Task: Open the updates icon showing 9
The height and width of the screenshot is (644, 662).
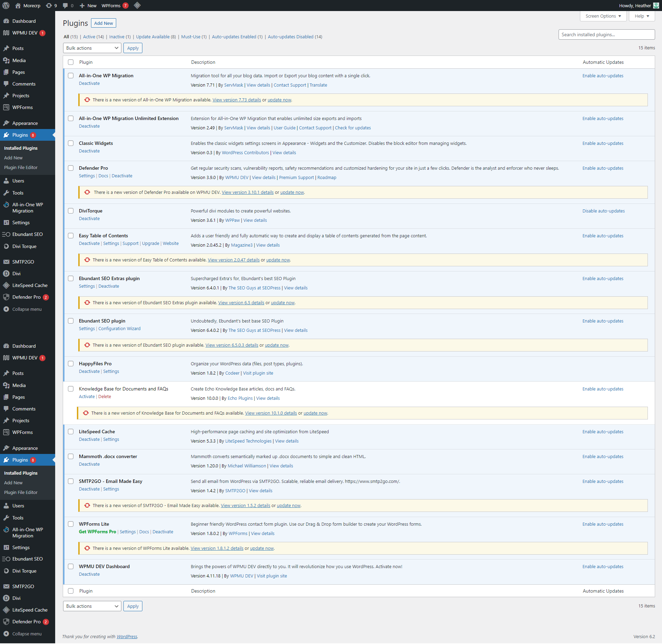Action: pyautogui.click(x=49, y=6)
